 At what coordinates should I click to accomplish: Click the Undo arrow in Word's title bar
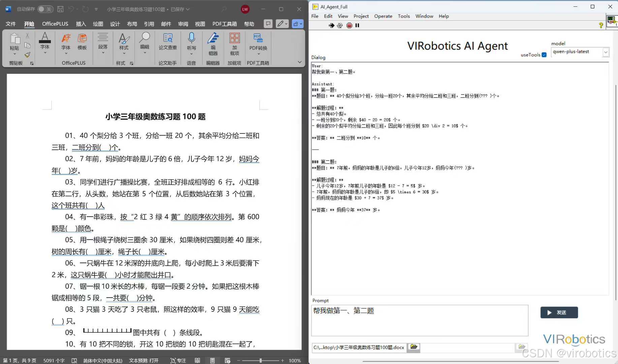point(71,9)
